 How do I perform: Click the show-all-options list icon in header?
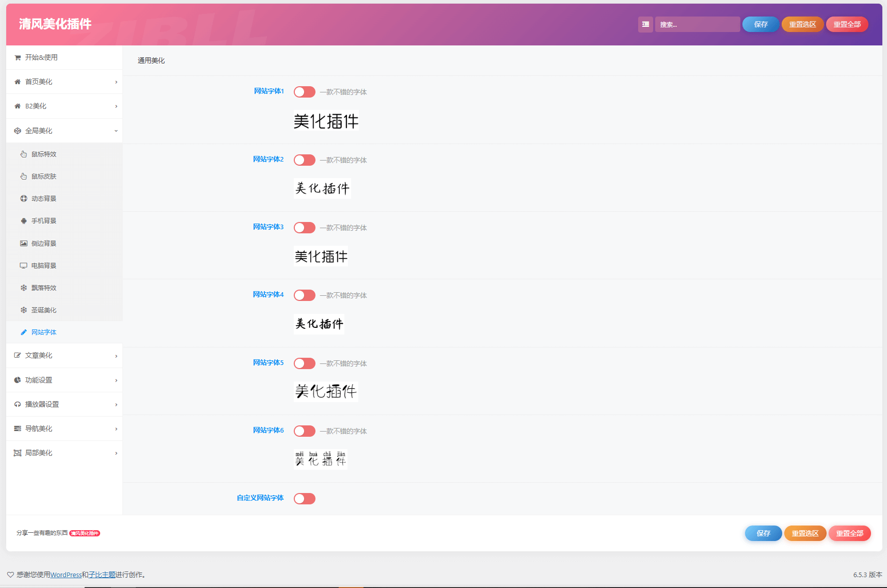(645, 24)
